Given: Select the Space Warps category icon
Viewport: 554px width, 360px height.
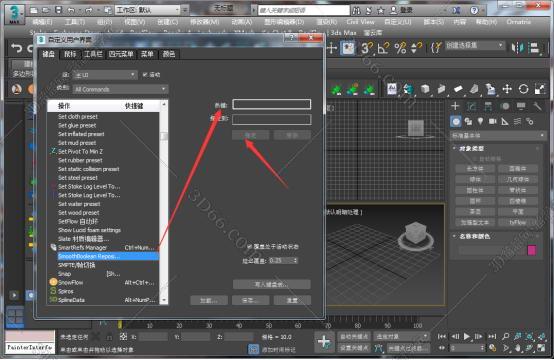Looking at the screenshot, I should coord(517,122).
